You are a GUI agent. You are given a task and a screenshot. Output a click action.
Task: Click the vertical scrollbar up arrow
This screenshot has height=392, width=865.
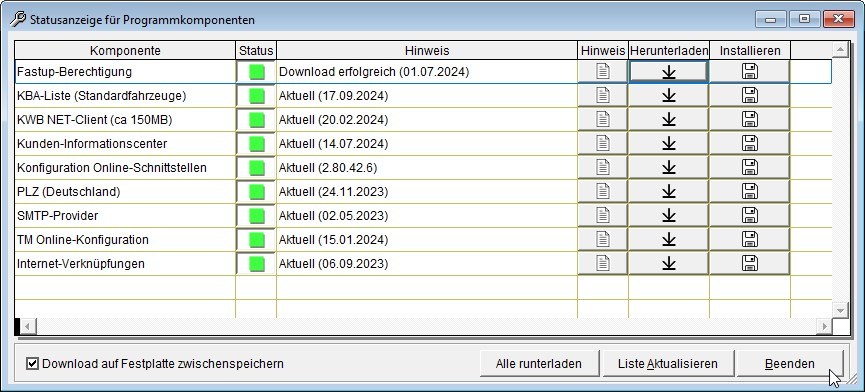tap(840, 50)
